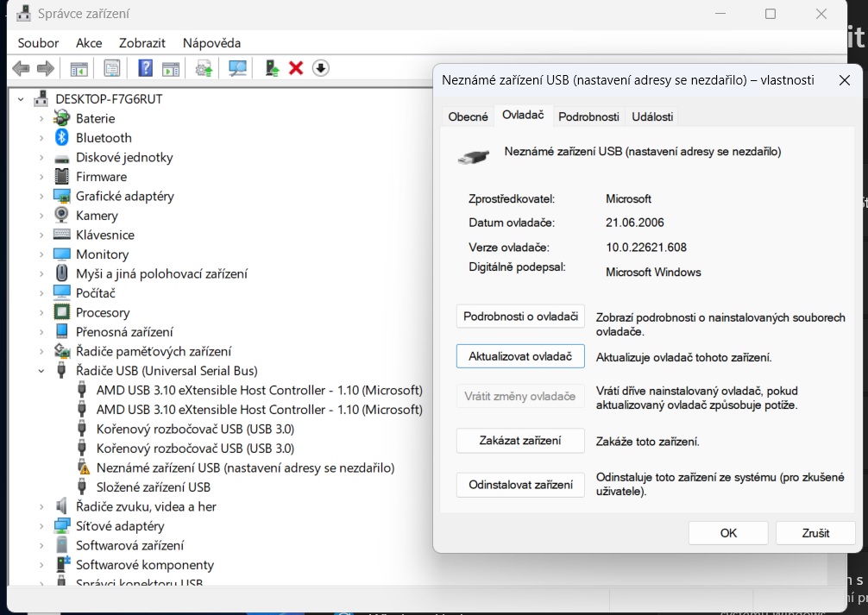This screenshot has height=615, width=868.
Task: Switch to the Události tab
Action: click(x=652, y=116)
